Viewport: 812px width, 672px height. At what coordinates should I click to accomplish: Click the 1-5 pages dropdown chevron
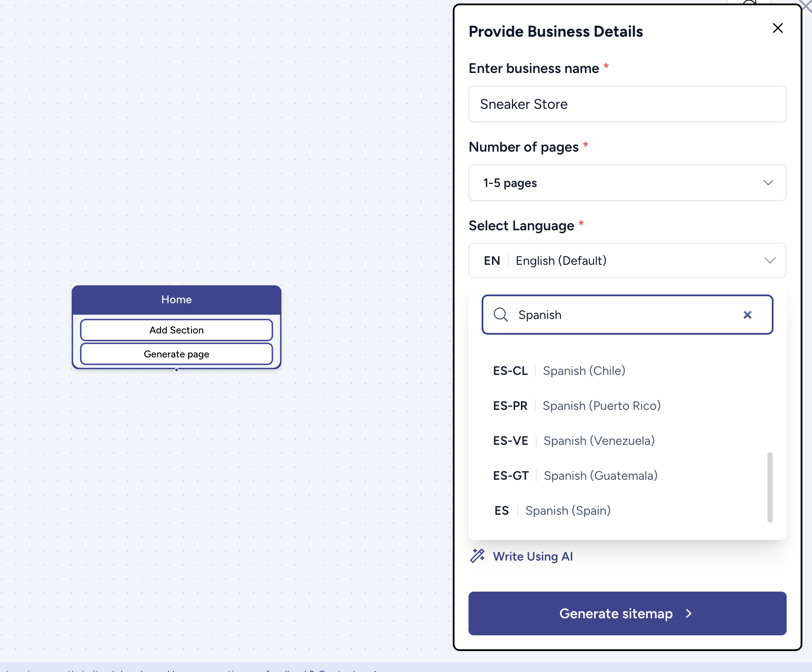[x=768, y=183]
